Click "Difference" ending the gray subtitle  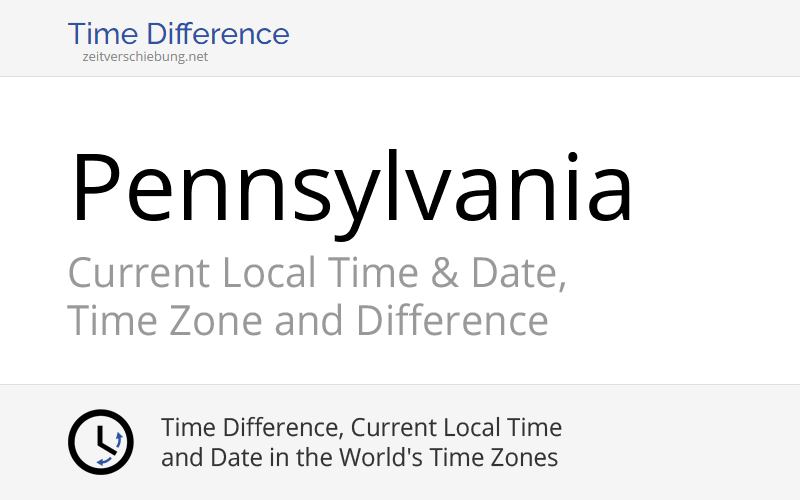click(x=452, y=321)
